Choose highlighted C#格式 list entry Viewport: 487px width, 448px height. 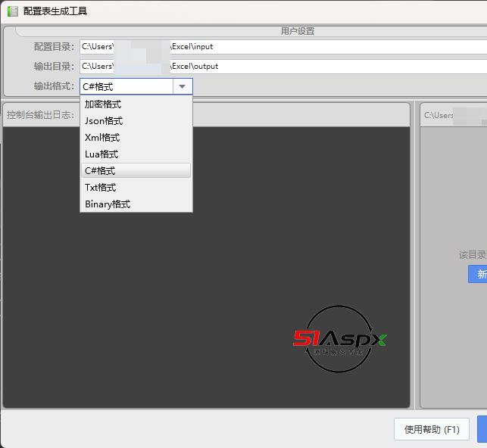click(x=100, y=171)
